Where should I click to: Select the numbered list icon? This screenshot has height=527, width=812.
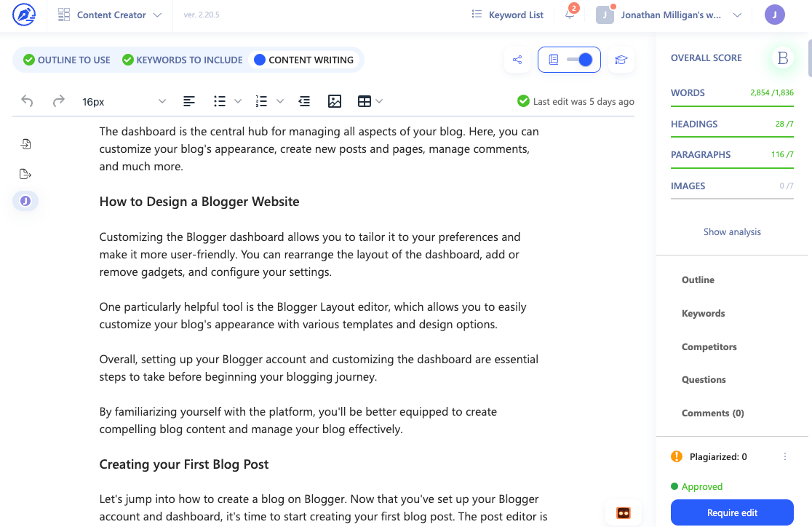pyautogui.click(x=260, y=101)
